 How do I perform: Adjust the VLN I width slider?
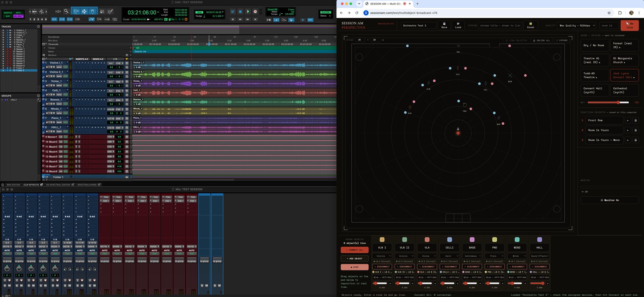point(380,283)
